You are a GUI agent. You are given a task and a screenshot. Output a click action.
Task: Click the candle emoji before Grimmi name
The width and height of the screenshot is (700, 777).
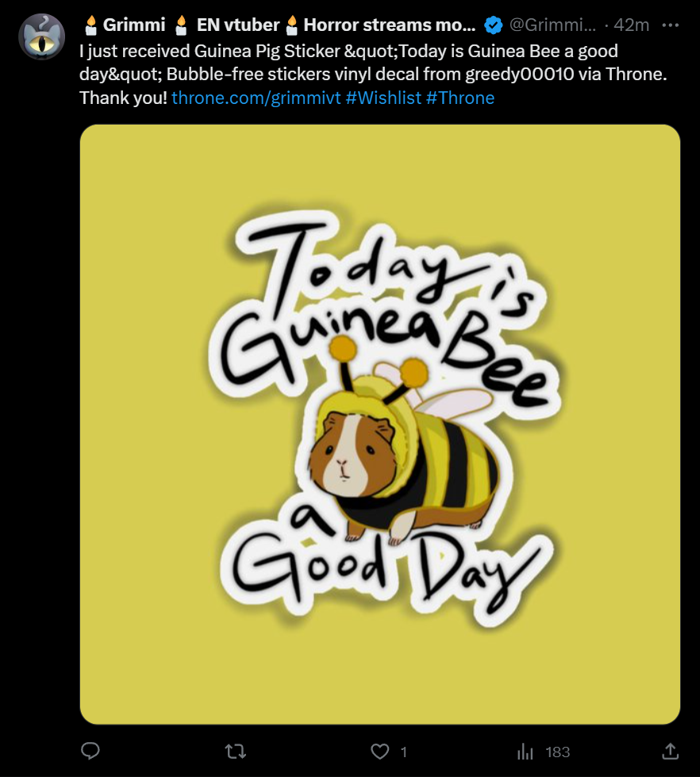[x=90, y=25]
